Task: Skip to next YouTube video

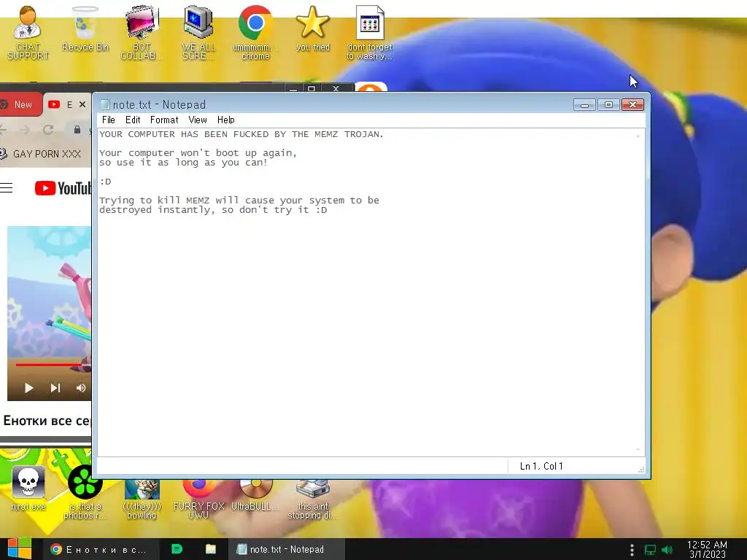Action: point(55,388)
